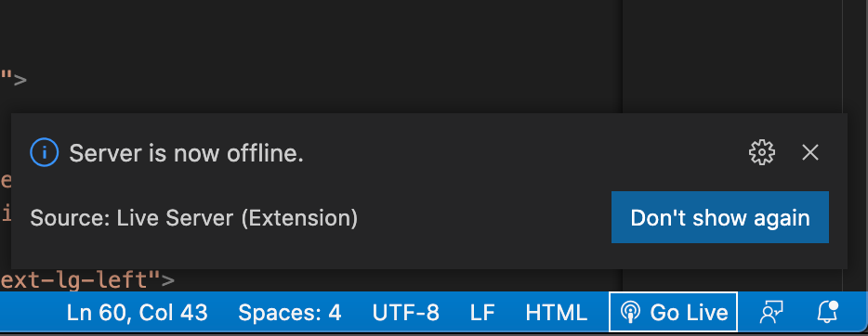Open go-to-line via Ln 60, Col 43
This screenshot has width=868, height=336.
[138, 313]
